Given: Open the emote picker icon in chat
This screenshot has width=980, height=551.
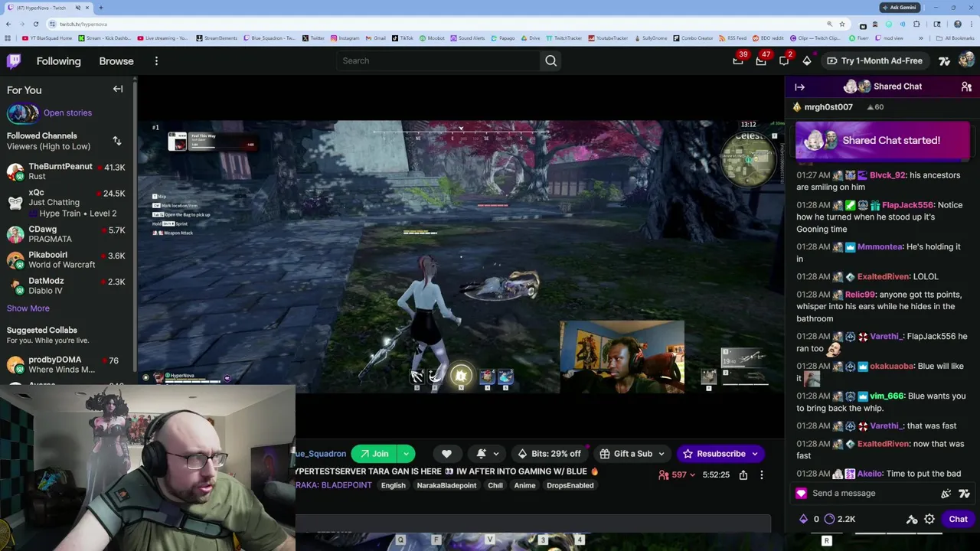Looking at the screenshot, I should click(946, 494).
